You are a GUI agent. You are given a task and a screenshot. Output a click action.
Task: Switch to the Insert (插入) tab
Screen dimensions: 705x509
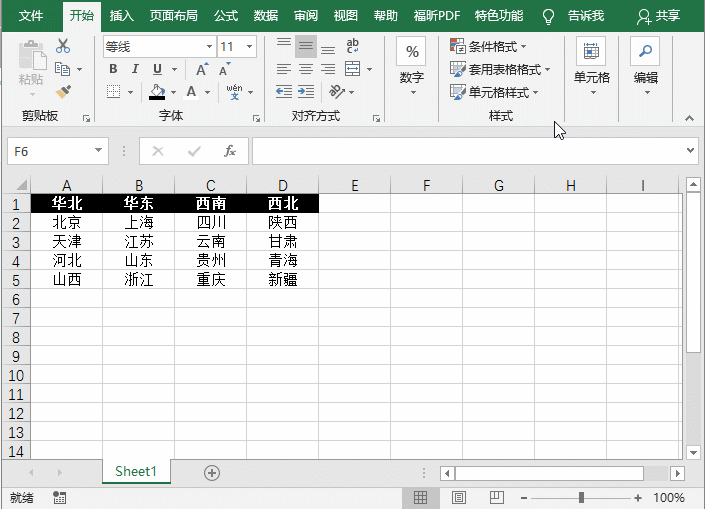[121, 16]
